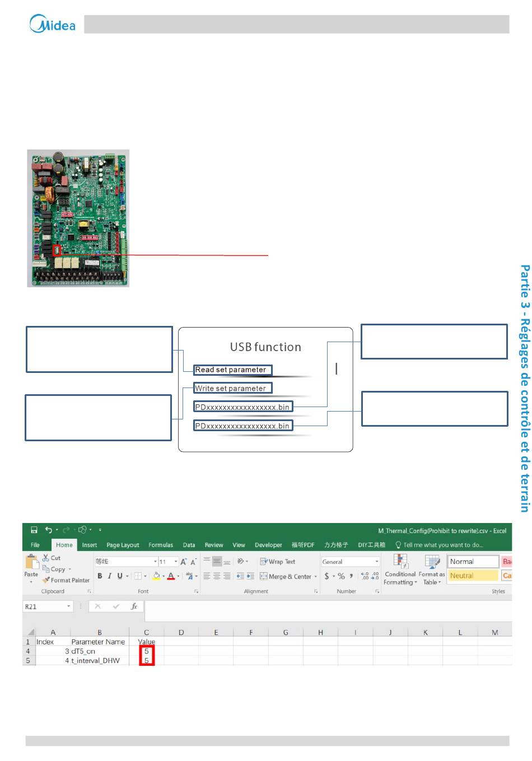Screen dimensions: 532x761
Task: Click the Save icon in Excel's quick access toolbar
Action: click(34, 530)
